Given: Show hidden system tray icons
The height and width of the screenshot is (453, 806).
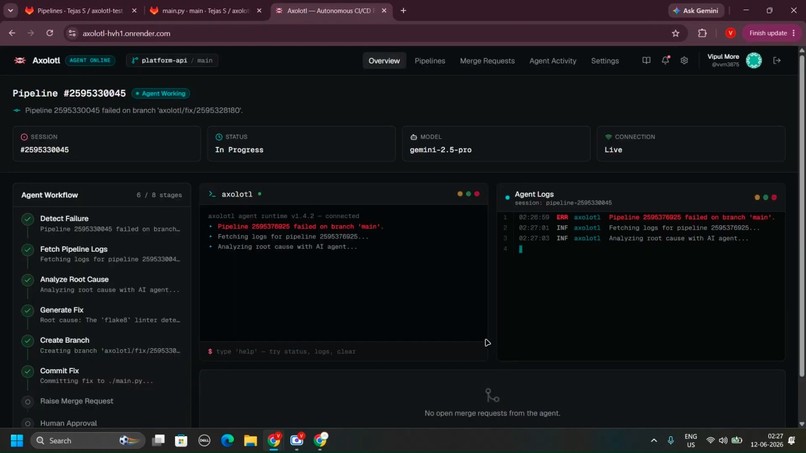Looking at the screenshot, I should [x=653, y=441].
